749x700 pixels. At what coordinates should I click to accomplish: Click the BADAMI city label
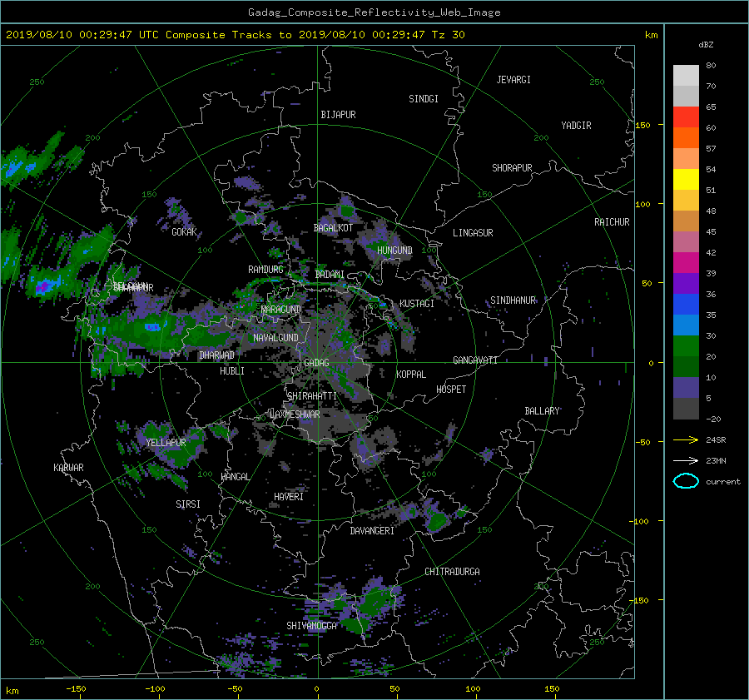[330, 275]
